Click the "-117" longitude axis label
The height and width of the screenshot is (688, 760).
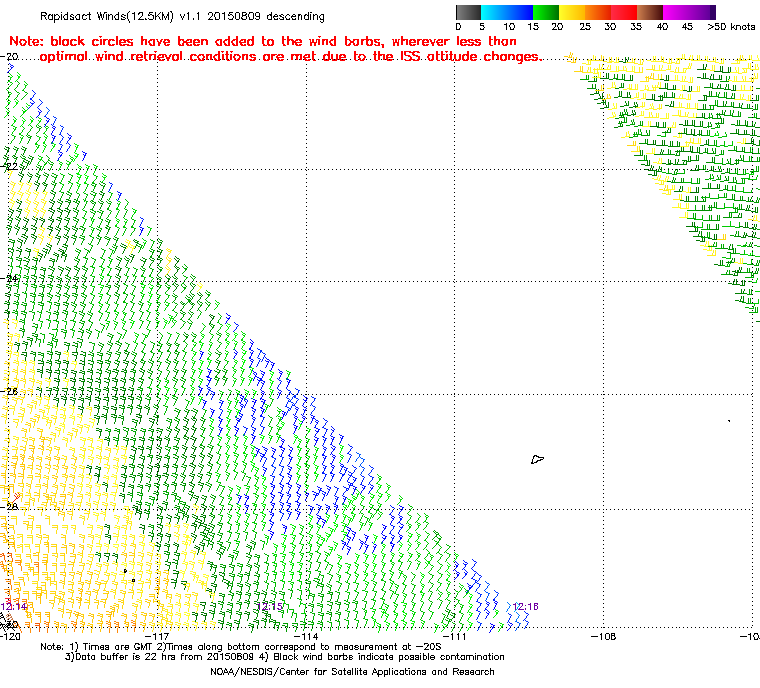[158, 636]
